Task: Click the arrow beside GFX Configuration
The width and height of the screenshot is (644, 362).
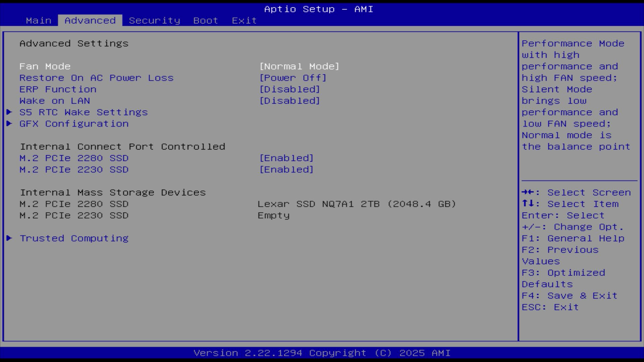Action: (9, 123)
